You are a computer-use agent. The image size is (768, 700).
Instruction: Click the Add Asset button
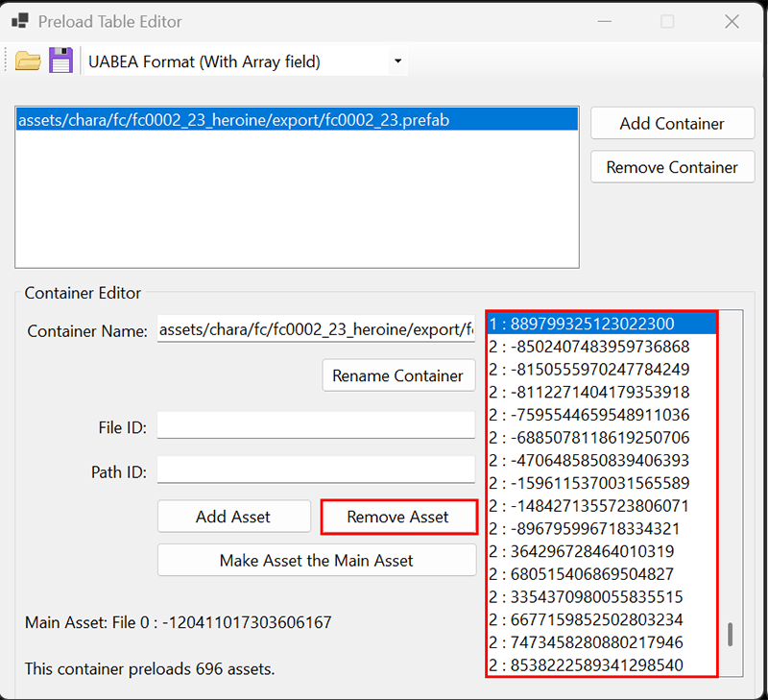(233, 517)
